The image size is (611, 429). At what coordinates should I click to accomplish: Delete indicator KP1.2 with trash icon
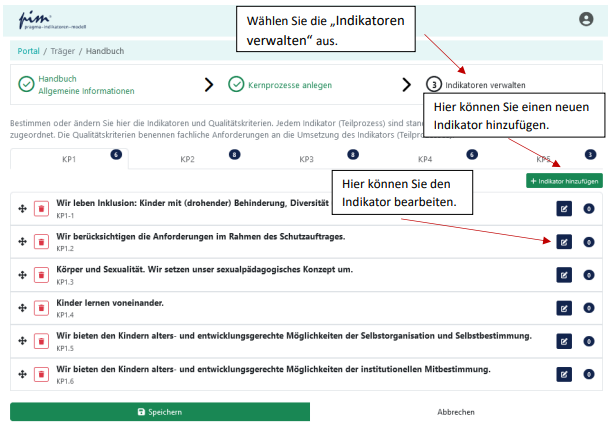click(41, 242)
